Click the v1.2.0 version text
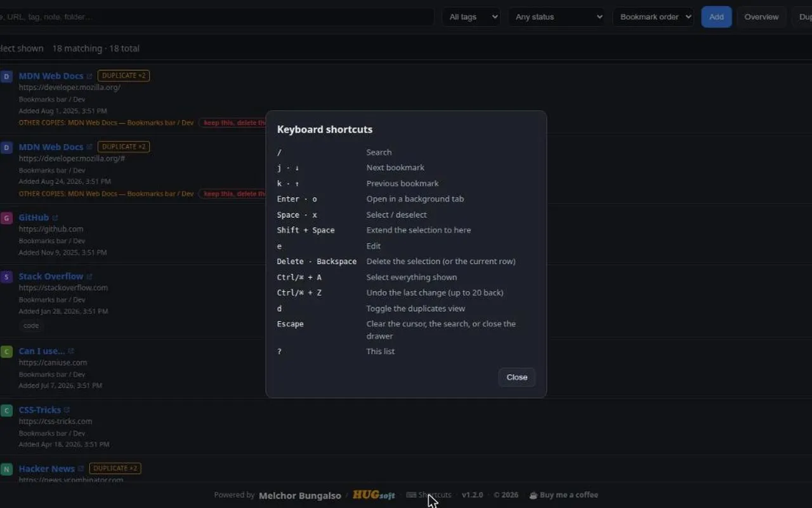The height and width of the screenshot is (508, 812). [x=472, y=495]
